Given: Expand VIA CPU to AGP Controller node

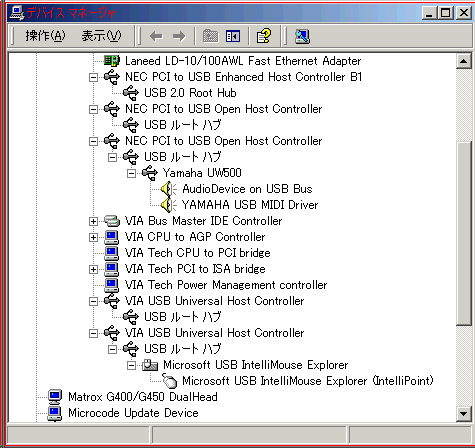Looking at the screenshot, I should (x=93, y=237).
